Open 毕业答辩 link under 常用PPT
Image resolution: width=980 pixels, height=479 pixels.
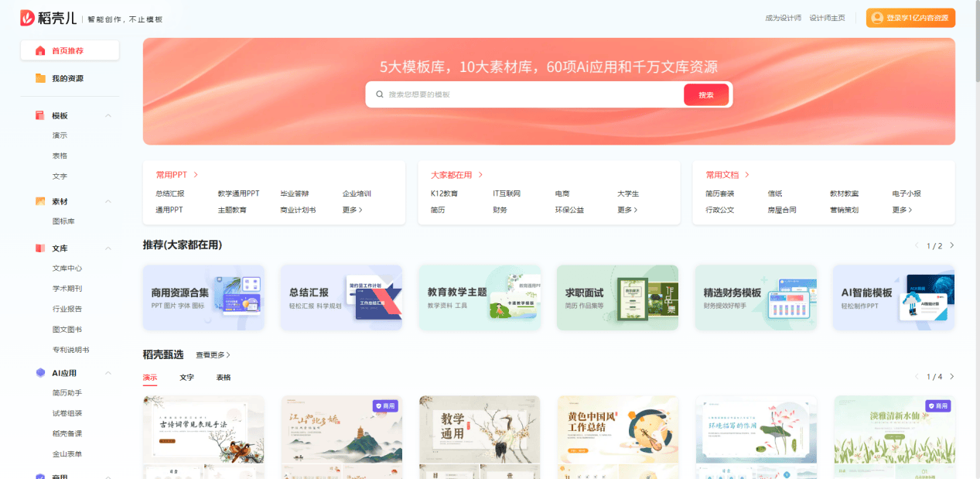[295, 193]
